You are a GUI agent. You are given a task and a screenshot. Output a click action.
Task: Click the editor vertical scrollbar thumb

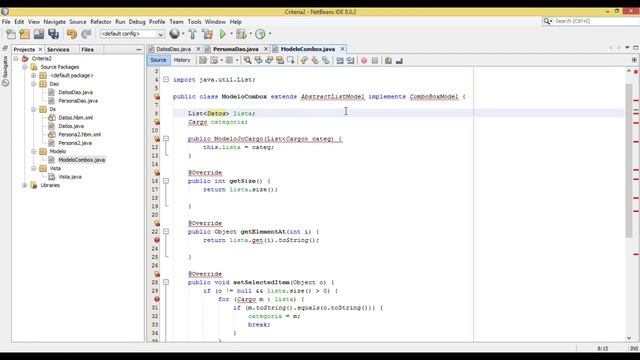pyautogui.click(x=629, y=160)
